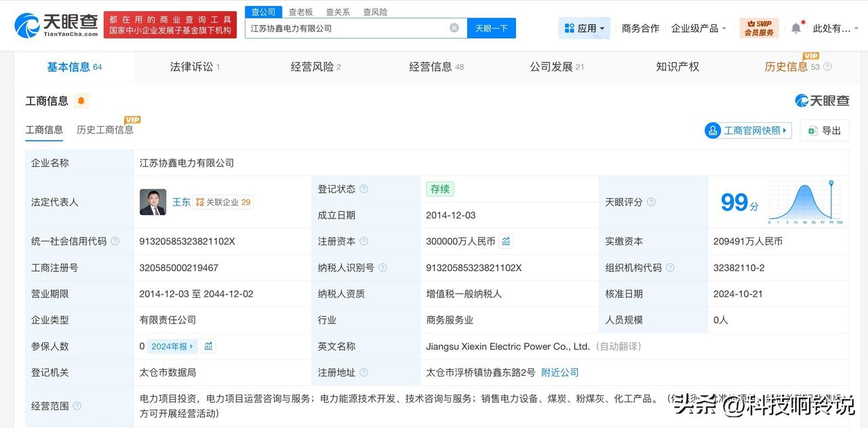Click the chart icon beside 2024年报
868x428 pixels.
pos(208,346)
